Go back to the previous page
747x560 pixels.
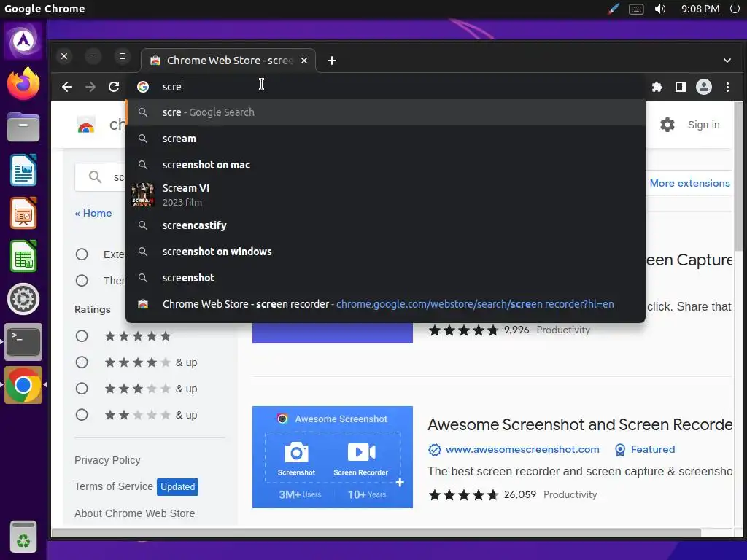(67, 87)
